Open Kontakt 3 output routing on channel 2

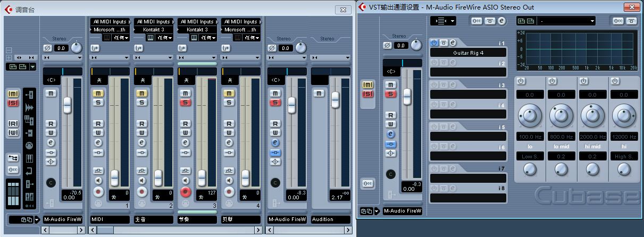(x=153, y=30)
